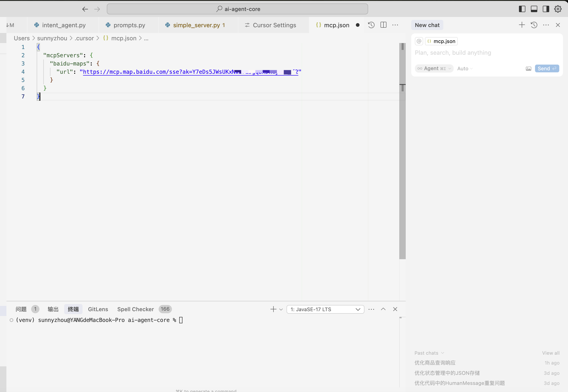Viewport: 568px width, 392px height.
Task: Toggle the secondary sidebar layout icon
Action: [x=546, y=9]
